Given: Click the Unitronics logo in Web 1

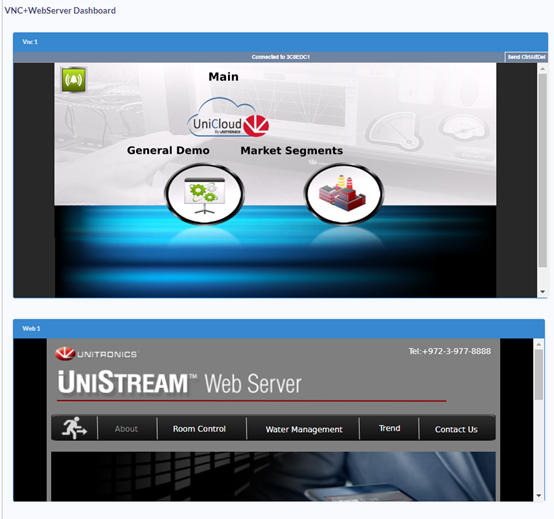Looking at the screenshot, I should (x=96, y=354).
